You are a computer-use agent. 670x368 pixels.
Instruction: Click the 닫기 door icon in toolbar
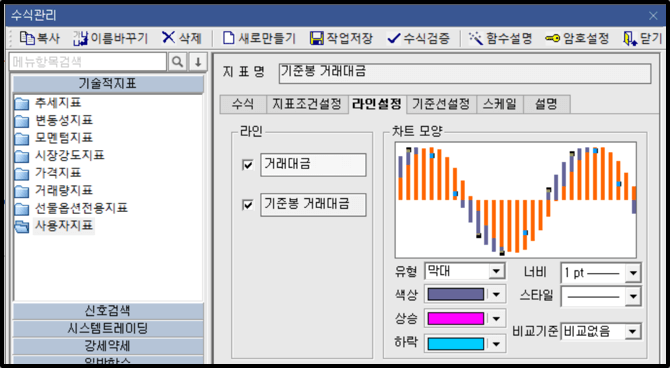click(630, 39)
